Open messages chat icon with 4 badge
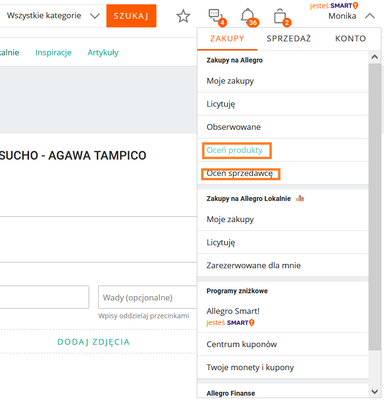384x400 pixels. (217, 17)
